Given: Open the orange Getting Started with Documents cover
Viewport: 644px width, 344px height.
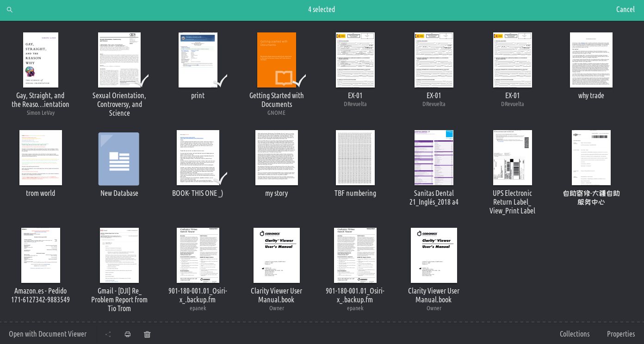Looking at the screenshot, I should (276, 60).
